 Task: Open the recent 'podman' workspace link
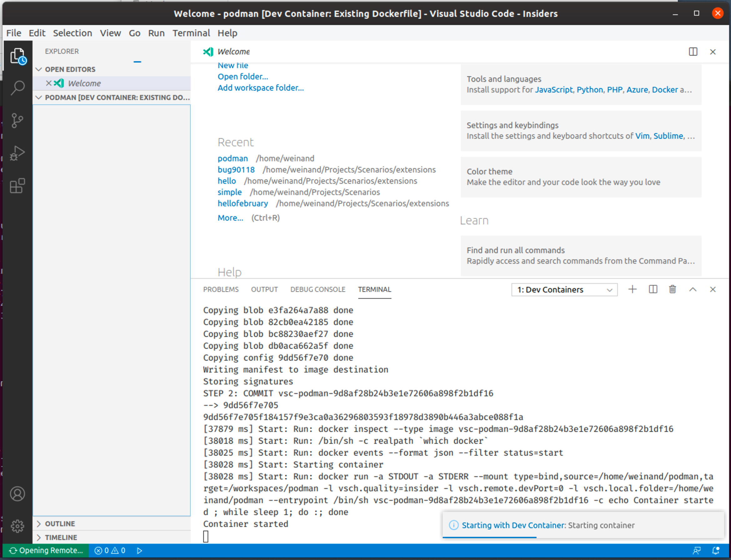[232, 158]
